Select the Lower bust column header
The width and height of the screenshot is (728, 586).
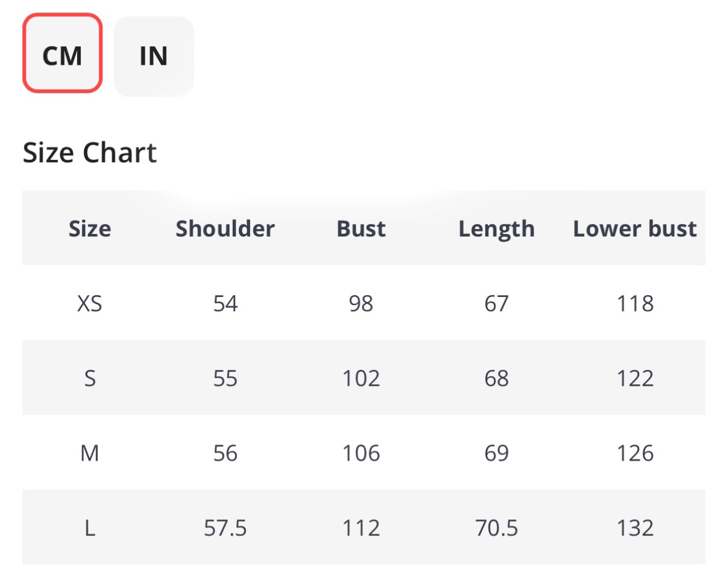pyautogui.click(x=635, y=229)
